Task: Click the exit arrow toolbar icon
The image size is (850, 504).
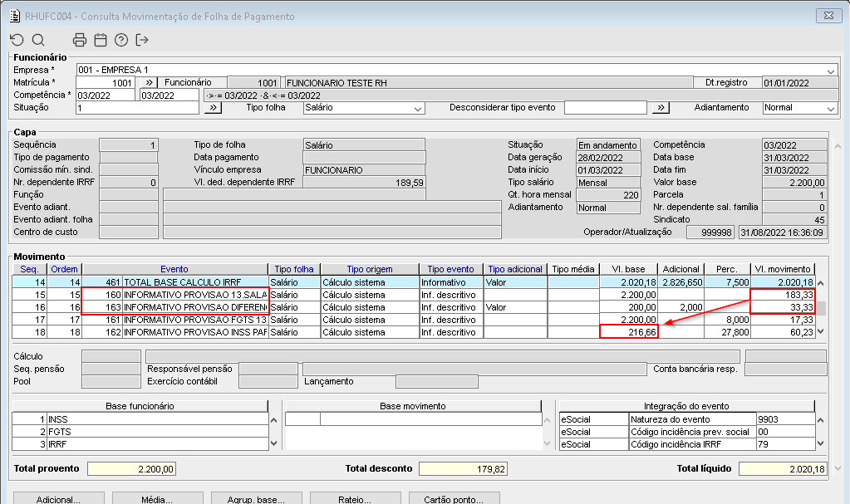Action: [x=142, y=40]
